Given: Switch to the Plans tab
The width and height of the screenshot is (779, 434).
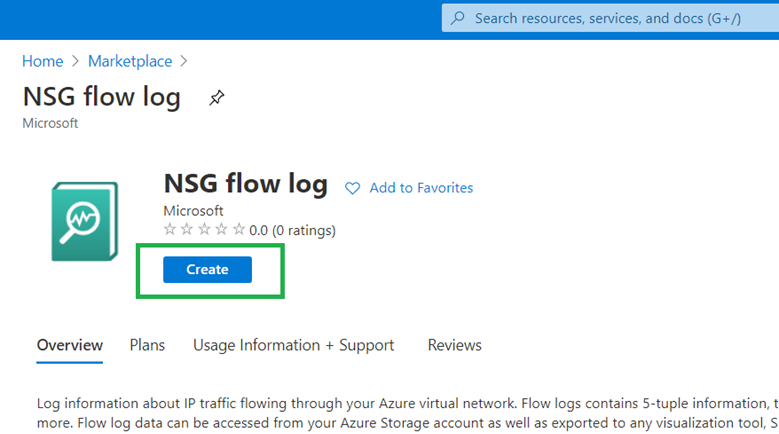Looking at the screenshot, I should click(x=147, y=345).
